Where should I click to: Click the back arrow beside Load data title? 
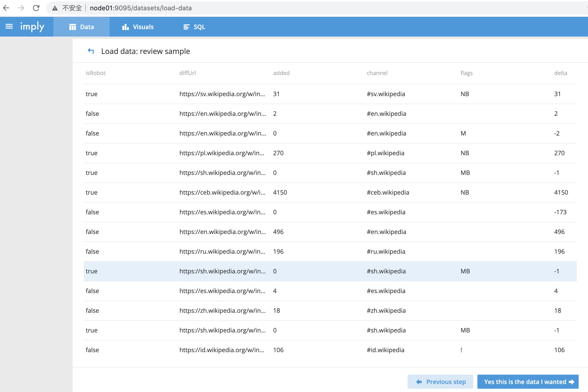pos(91,51)
